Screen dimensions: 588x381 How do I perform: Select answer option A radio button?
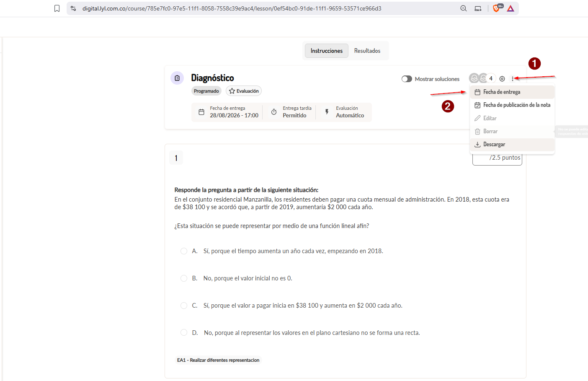[184, 251]
